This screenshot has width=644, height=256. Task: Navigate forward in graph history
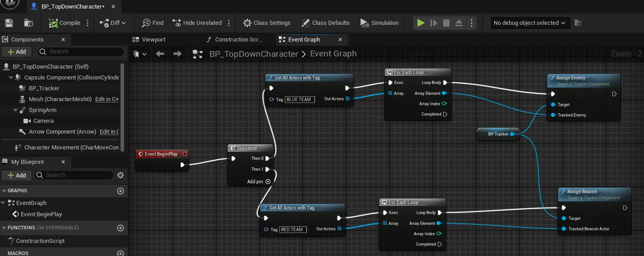click(x=177, y=54)
